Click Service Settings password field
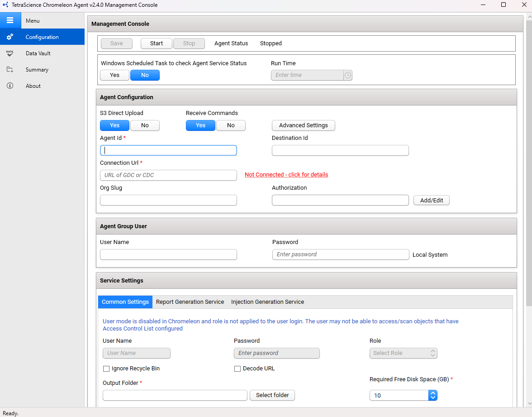This screenshot has width=532, height=417. coord(276,353)
